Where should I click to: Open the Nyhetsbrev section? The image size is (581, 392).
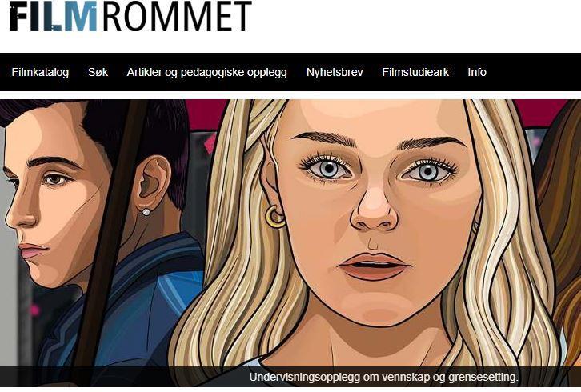[335, 72]
